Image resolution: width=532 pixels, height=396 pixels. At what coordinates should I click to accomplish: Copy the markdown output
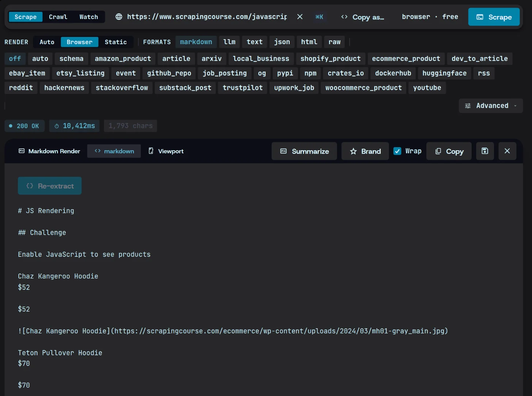449,151
